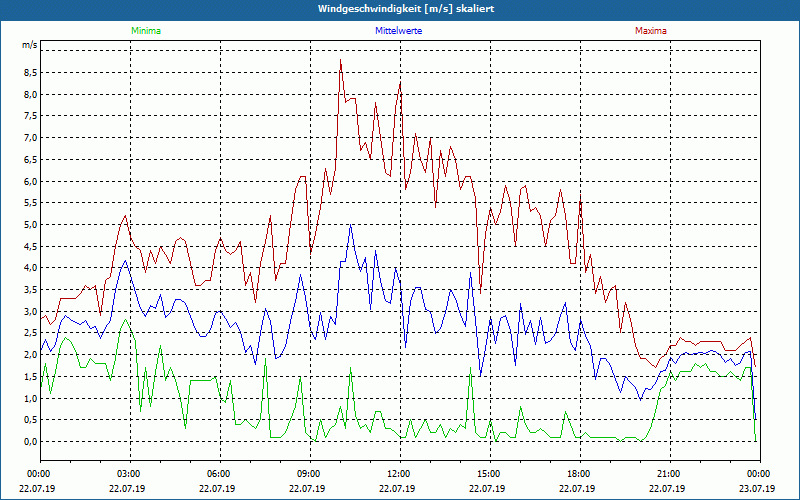The image size is (800, 500).
Task: Click the 2,0 y-axis value
Action: point(30,355)
